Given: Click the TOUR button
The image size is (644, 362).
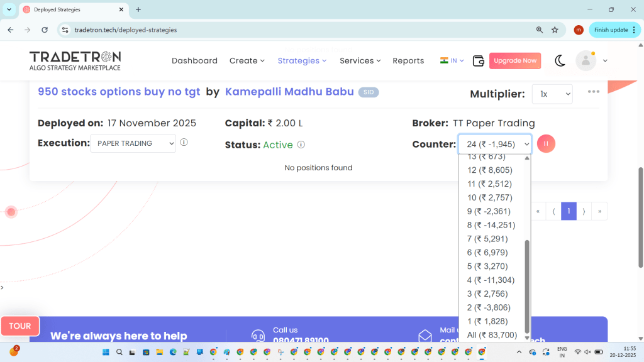Looking at the screenshot, I should [20, 326].
